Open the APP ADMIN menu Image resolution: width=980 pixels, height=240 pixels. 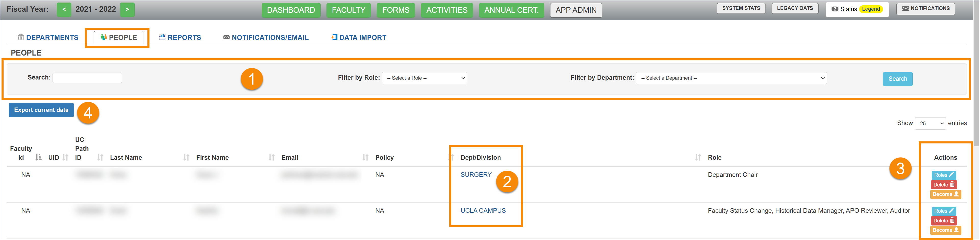coord(576,10)
